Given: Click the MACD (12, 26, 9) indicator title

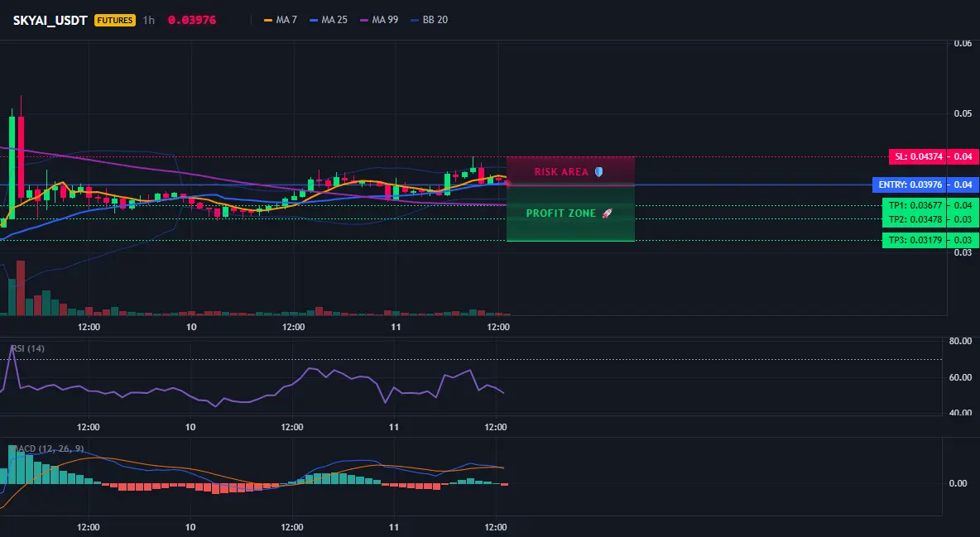Looking at the screenshot, I should [49, 448].
